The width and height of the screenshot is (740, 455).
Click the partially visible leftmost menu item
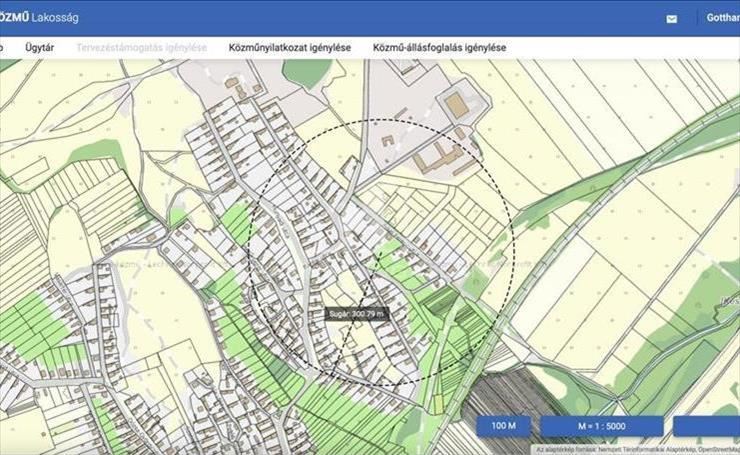pos(2,47)
